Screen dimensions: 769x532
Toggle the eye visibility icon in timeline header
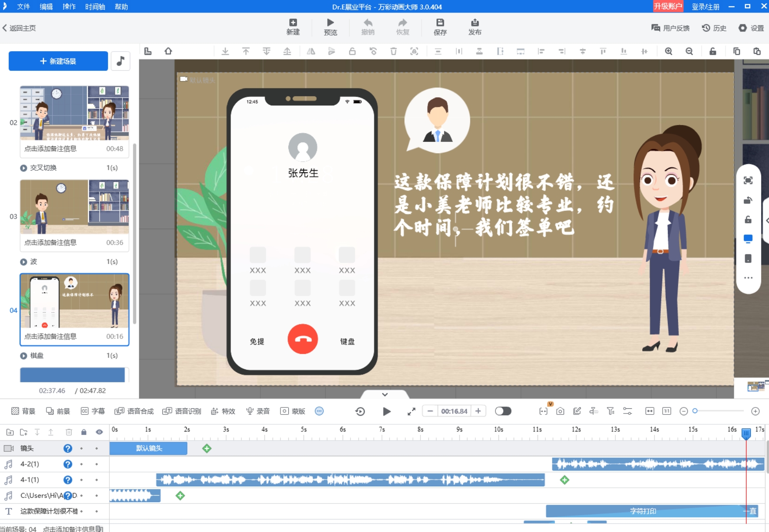pyautogui.click(x=99, y=432)
